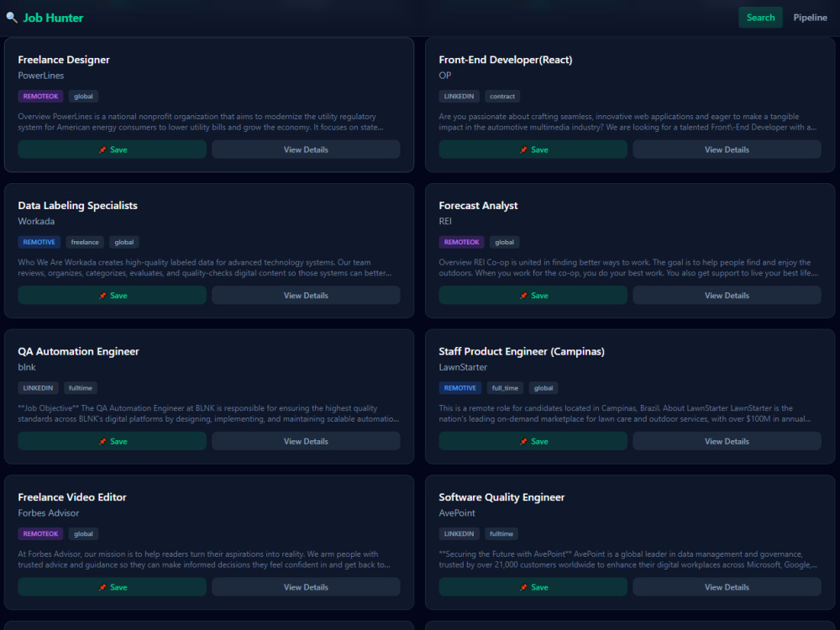The image size is (840, 630).
Task: Click the Forbes Advisor company name
Action: [x=48, y=512]
